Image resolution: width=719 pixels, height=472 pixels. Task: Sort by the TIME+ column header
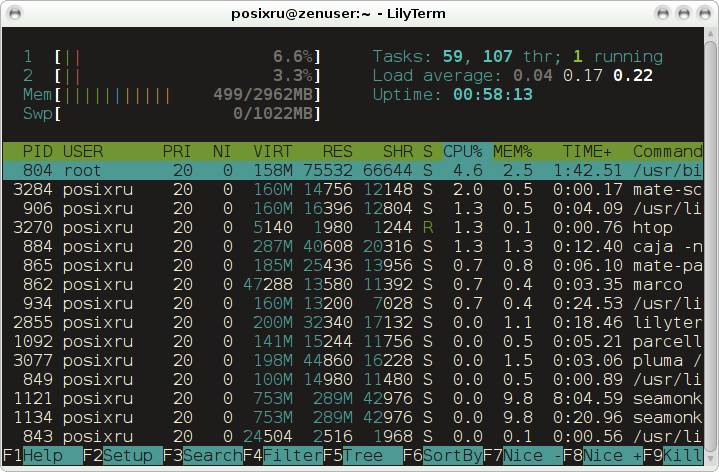click(587, 151)
